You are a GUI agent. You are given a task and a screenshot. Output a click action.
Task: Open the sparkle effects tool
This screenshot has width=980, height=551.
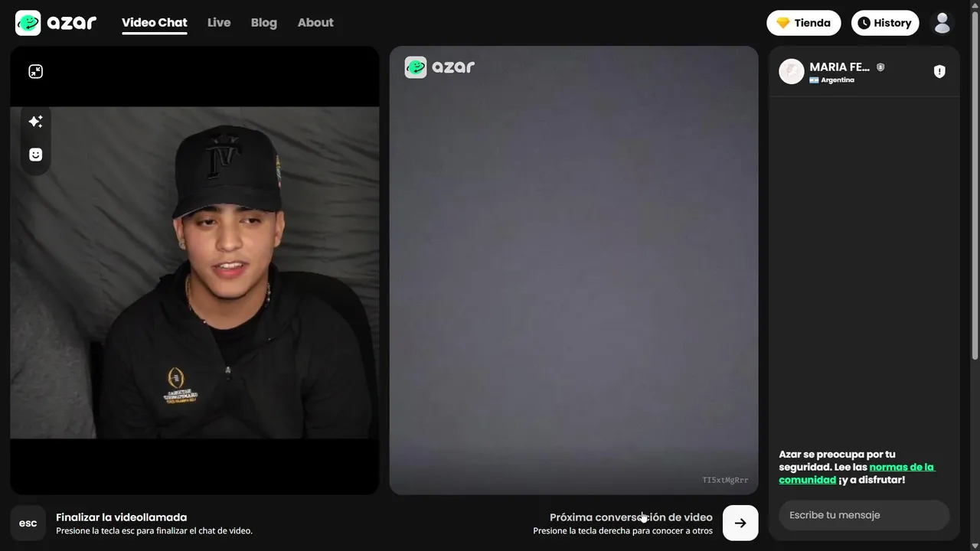pos(35,121)
